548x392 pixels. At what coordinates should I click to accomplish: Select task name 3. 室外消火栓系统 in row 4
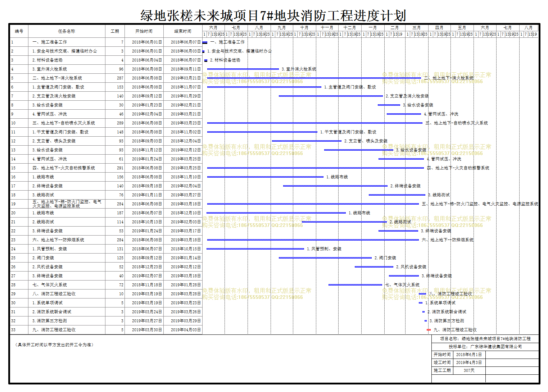pos(50,69)
